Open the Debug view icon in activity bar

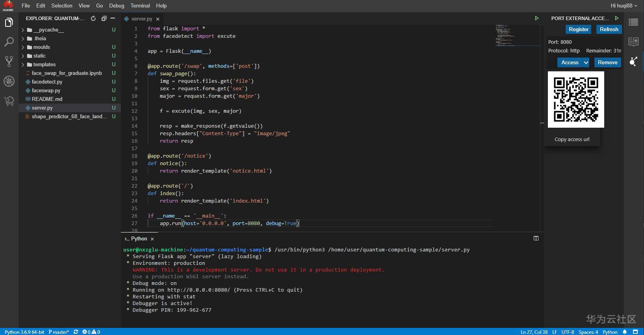9,81
